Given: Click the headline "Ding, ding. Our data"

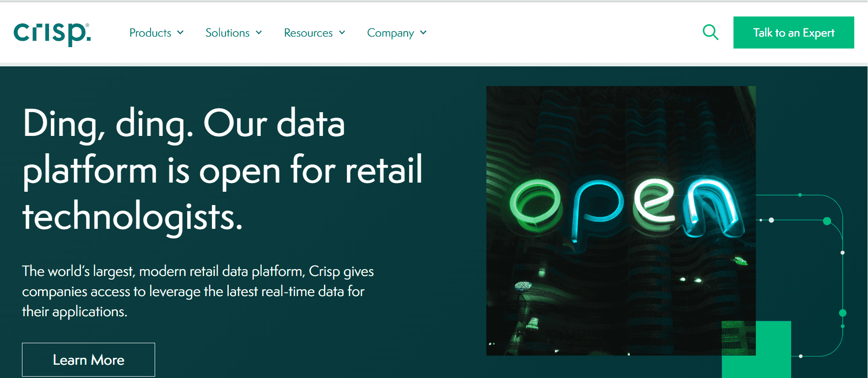Looking at the screenshot, I should [x=184, y=124].
